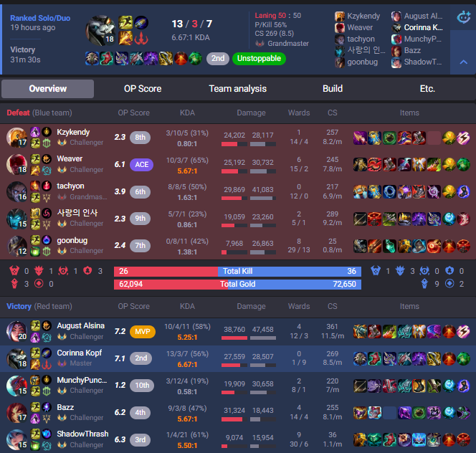Open the Etc. tab
Image resolution: width=476 pixels, height=453 pixels.
pyautogui.click(x=427, y=89)
